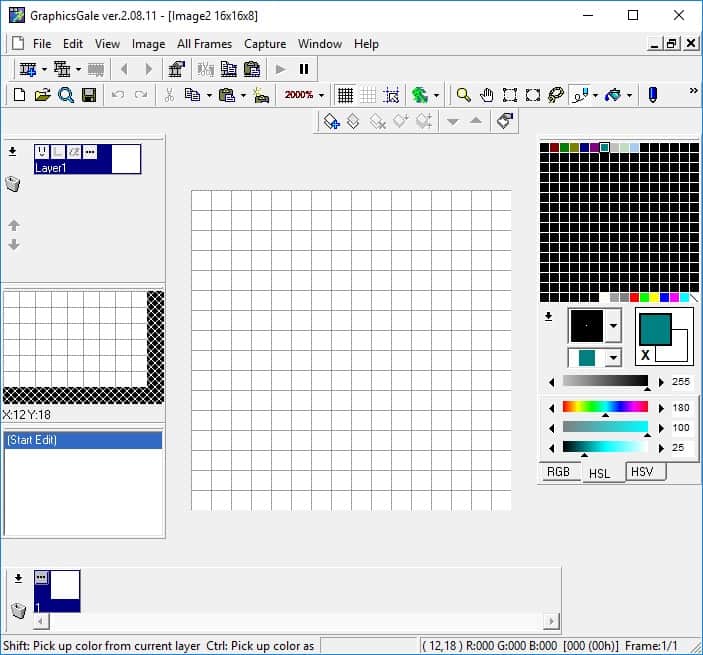The height and width of the screenshot is (655, 703).
Task: Select frame 1 thumbnail in timeline
Action: [57, 591]
